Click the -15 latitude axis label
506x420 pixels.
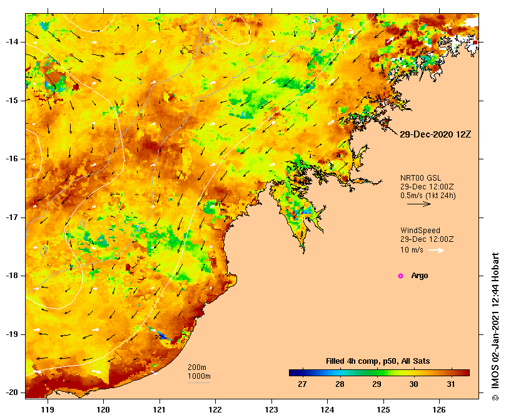click(12, 101)
